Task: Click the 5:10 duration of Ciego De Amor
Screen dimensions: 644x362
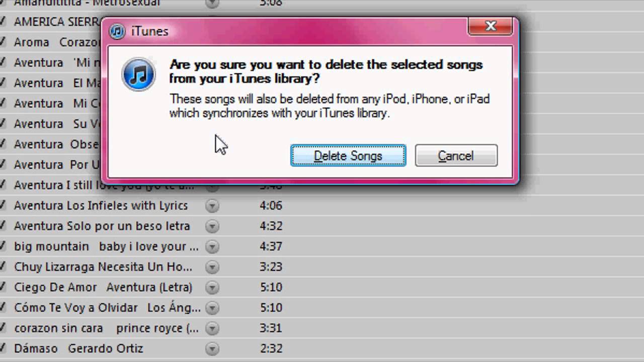Action: 271,288
